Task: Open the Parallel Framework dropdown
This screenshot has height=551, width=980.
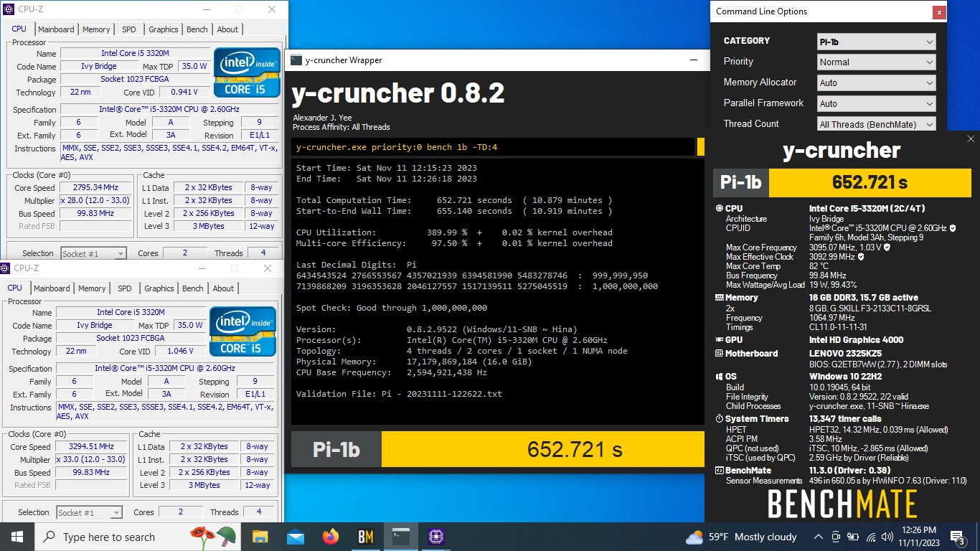Action: point(876,104)
